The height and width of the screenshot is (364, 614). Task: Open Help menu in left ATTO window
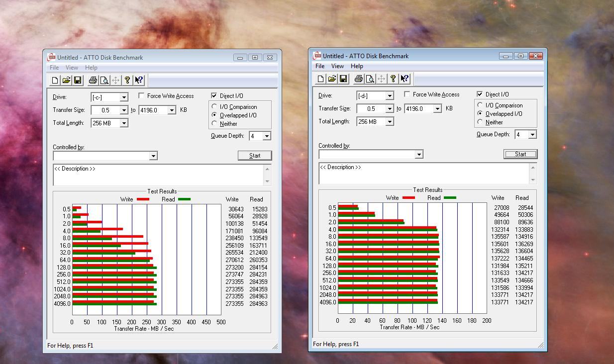coord(91,68)
